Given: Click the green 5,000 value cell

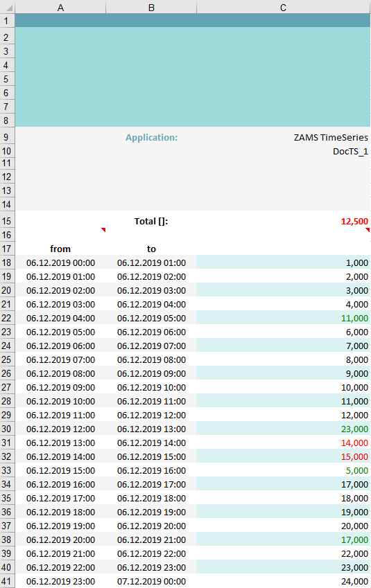Looking at the screenshot, I should pos(283,471).
